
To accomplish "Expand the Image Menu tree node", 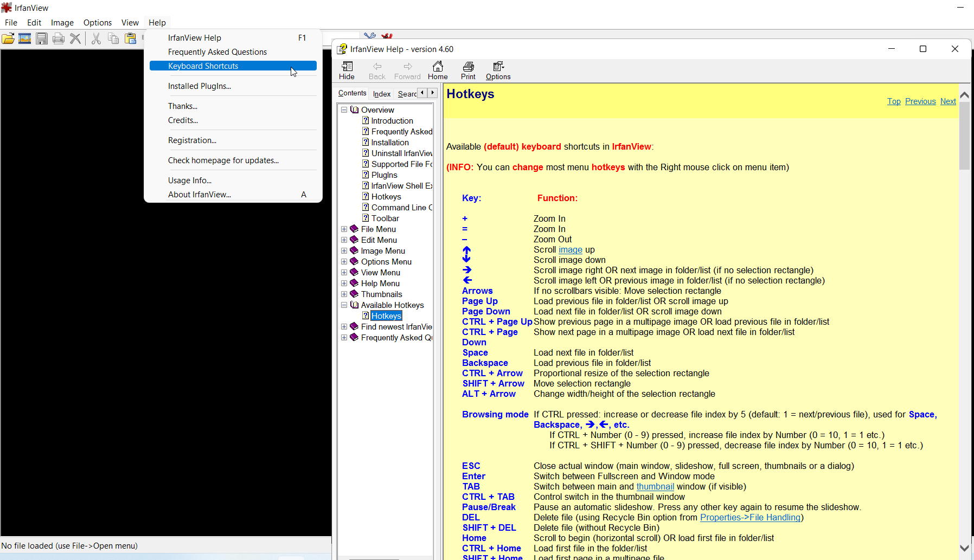I will click(x=344, y=250).
